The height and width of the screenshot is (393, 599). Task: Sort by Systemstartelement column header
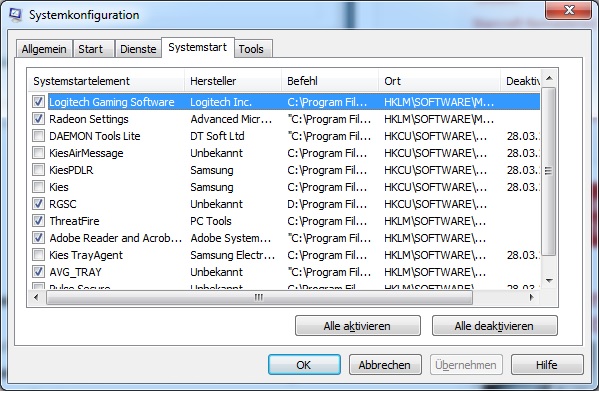[106, 81]
